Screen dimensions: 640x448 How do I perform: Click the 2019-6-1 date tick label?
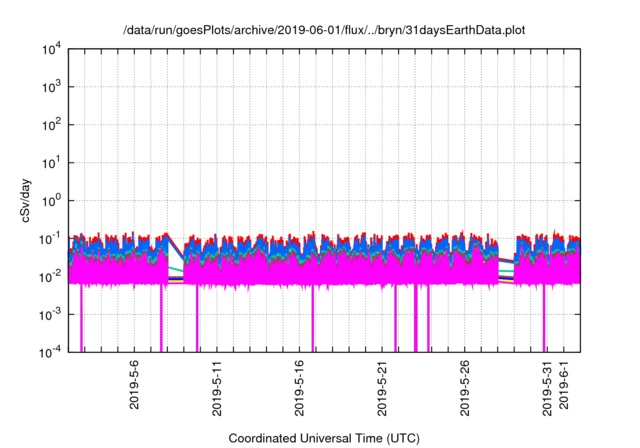tap(564, 383)
